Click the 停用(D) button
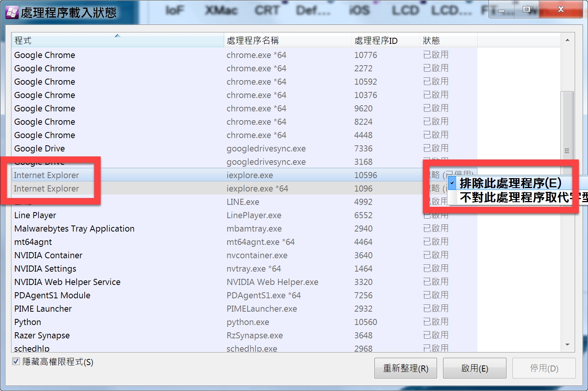588x391 pixels. [x=544, y=368]
